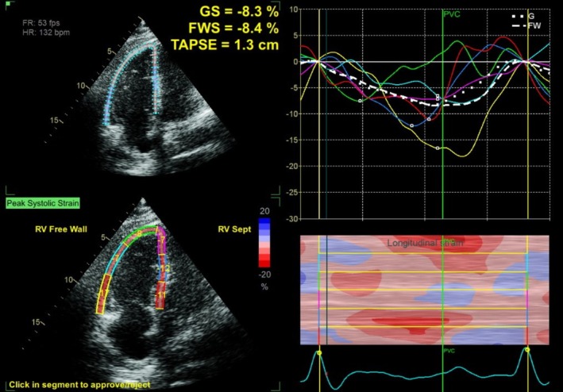
Task: Select the apical free wall segment -8
Action: pyautogui.click(x=139, y=233)
